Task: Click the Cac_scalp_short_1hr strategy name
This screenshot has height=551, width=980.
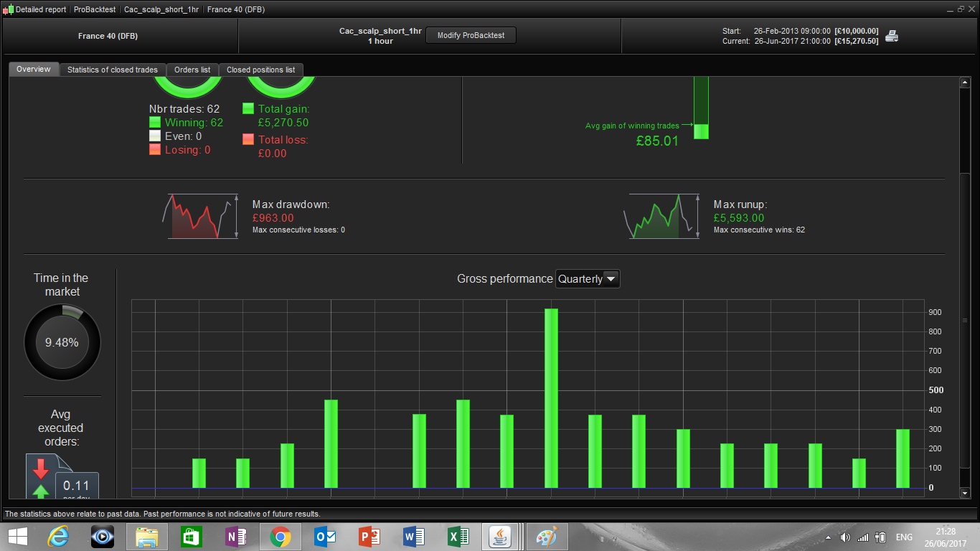Action: coord(380,31)
